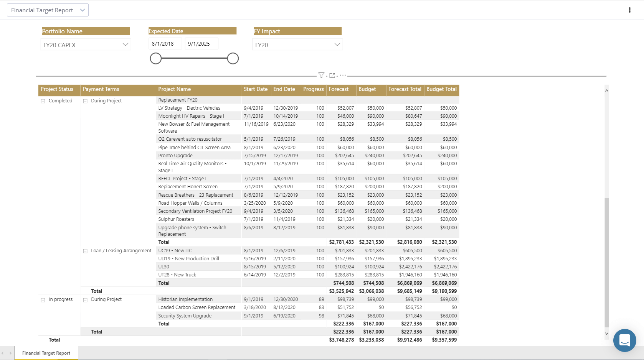Click the table scrollbar down arrow
The height and width of the screenshot is (360, 644).
pos(606,334)
